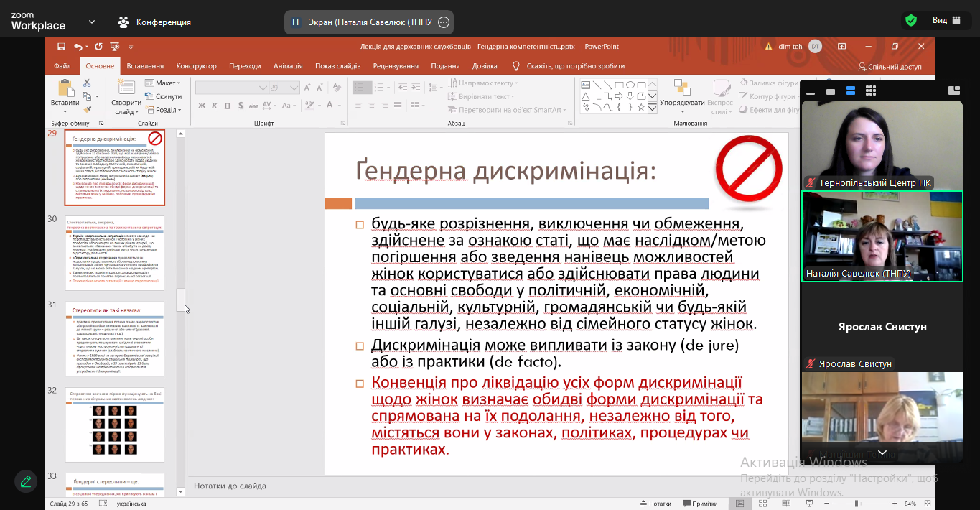980x510 pixels.
Task: Switch to the Анімація tab
Action: [288, 66]
